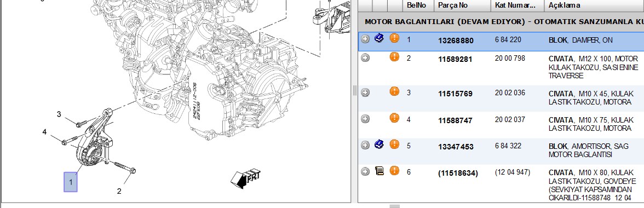Select callout number 3 in the diagram
644x208 pixels.
click(59, 114)
